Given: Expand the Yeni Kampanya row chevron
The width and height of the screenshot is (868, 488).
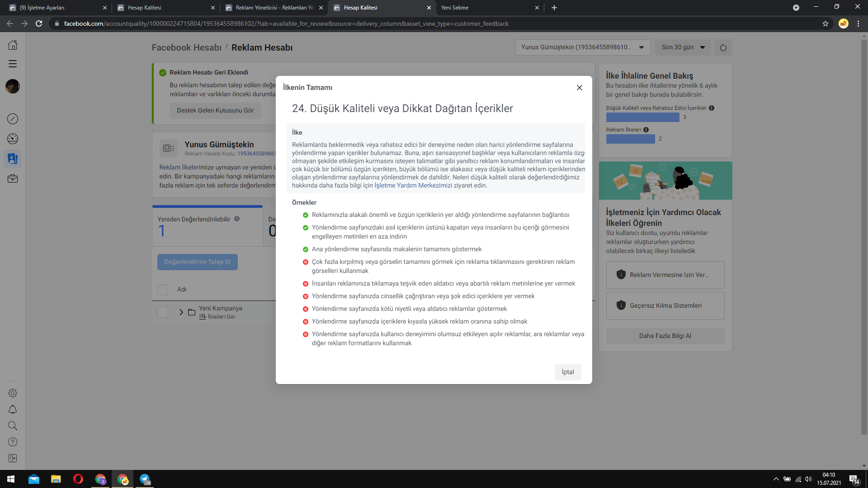Looking at the screenshot, I should point(181,312).
